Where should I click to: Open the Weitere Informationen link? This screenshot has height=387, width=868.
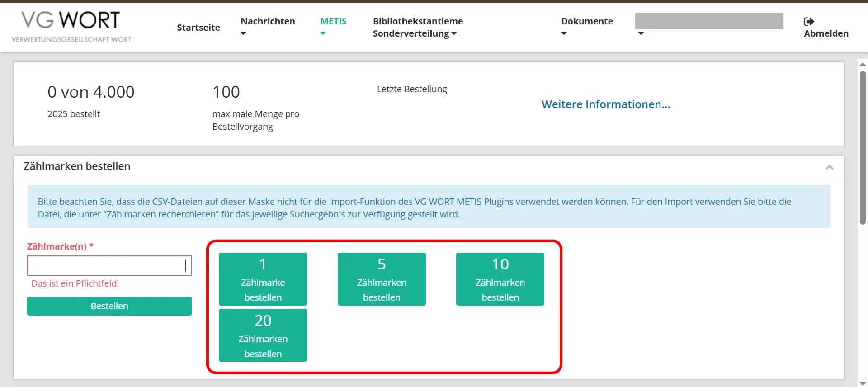(x=606, y=104)
